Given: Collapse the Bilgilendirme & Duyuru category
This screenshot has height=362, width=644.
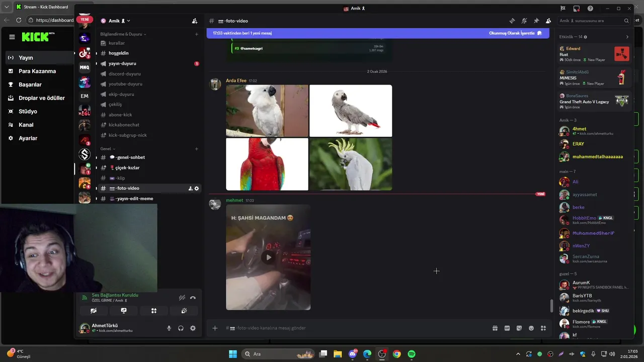Looking at the screenshot, I should (123, 34).
